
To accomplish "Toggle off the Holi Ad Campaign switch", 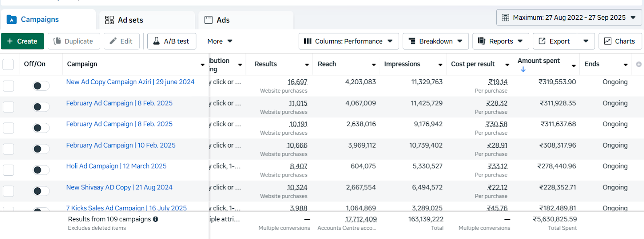I will point(41,170).
